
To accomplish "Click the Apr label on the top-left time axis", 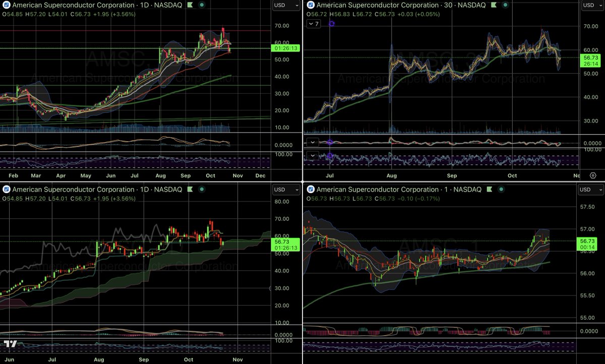I will 61,175.
